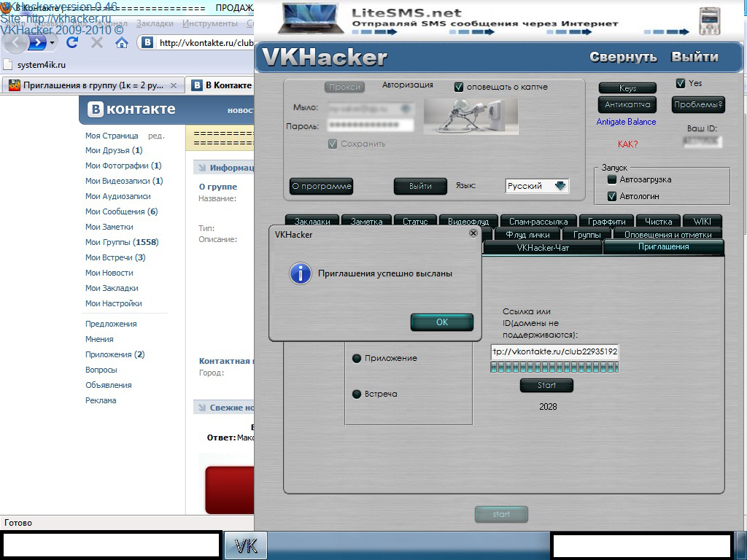Click the VK site icon in address bar
The image size is (747, 560).
pos(147,43)
